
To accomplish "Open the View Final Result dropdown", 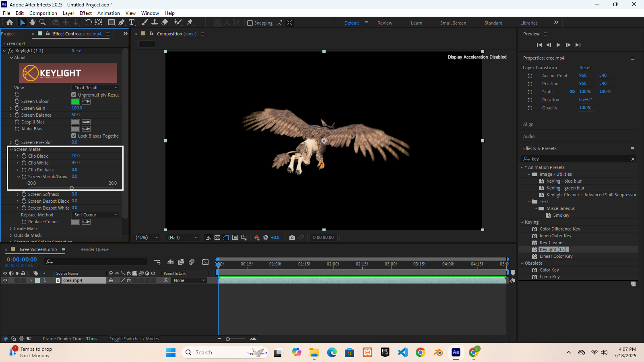I will [x=96, y=88].
